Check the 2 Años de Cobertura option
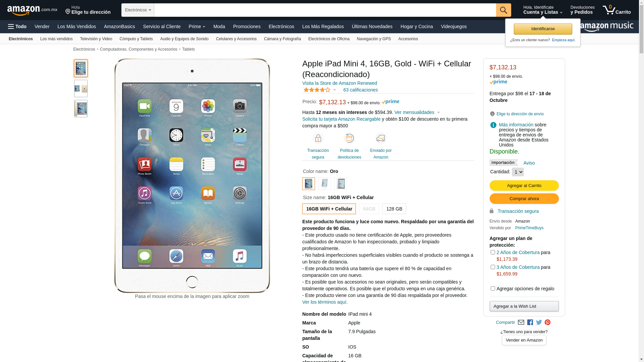The height and width of the screenshot is (362, 644). tap(493, 252)
